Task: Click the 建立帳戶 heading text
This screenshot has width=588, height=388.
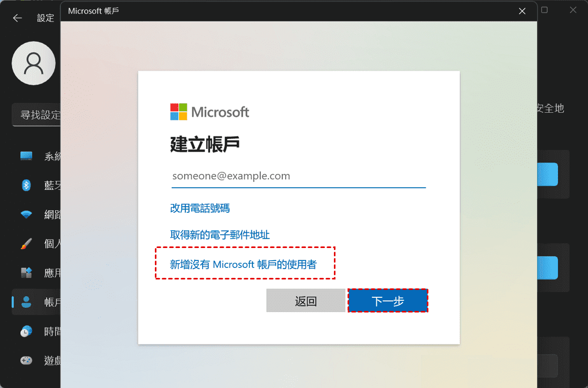Action: (x=205, y=144)
